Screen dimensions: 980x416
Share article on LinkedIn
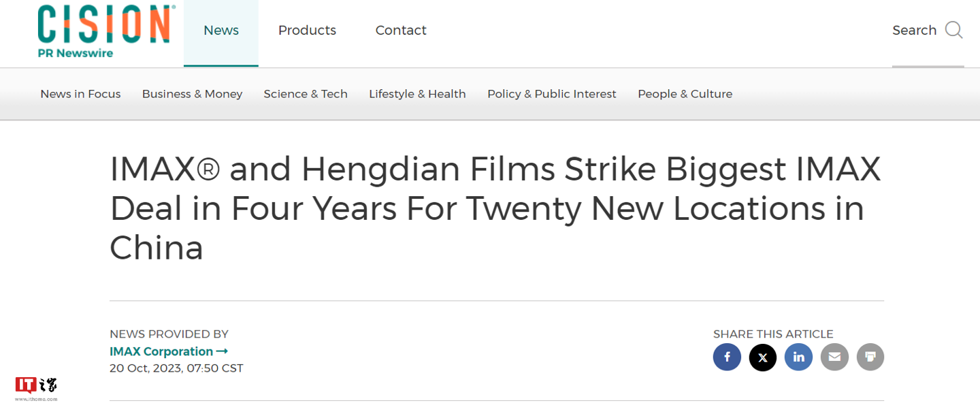(x=798, y=357)
